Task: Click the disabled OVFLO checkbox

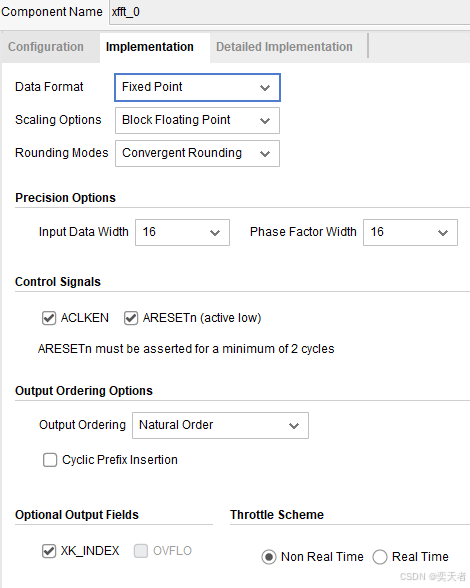Action: [141, 551]
